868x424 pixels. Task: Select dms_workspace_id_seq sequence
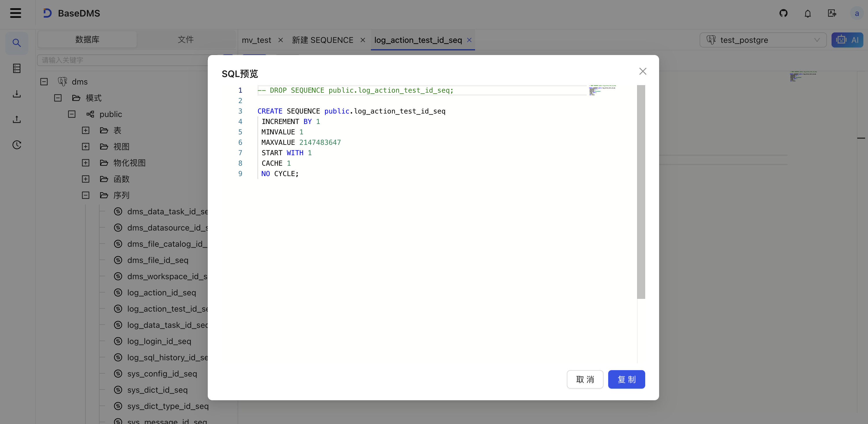(x=167, y=276)
